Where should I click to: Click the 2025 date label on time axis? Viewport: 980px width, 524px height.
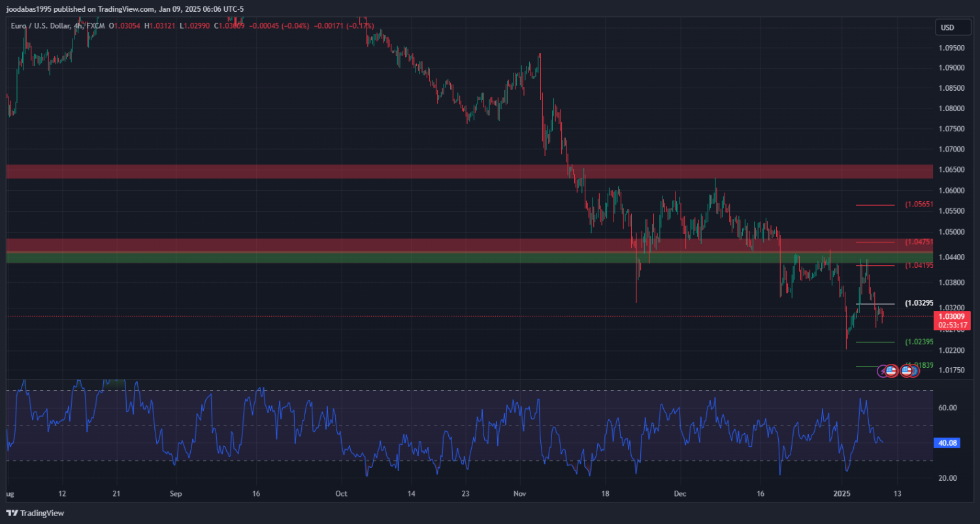[x=841, y=494]
